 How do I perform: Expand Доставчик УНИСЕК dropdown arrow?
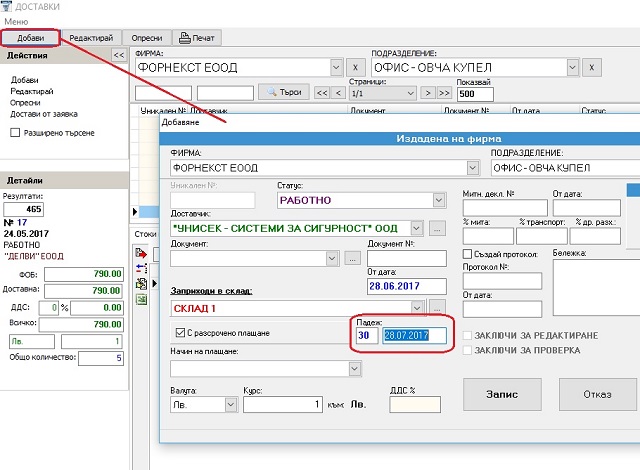[x=416, y=228]
